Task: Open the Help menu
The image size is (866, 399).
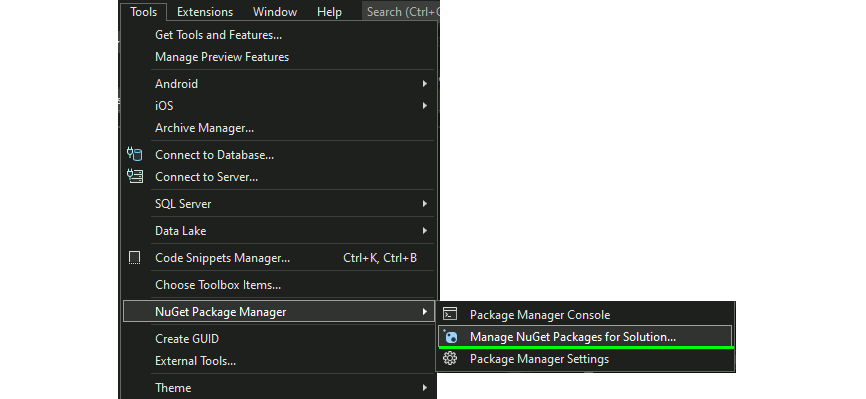Action: click(329, 12)
